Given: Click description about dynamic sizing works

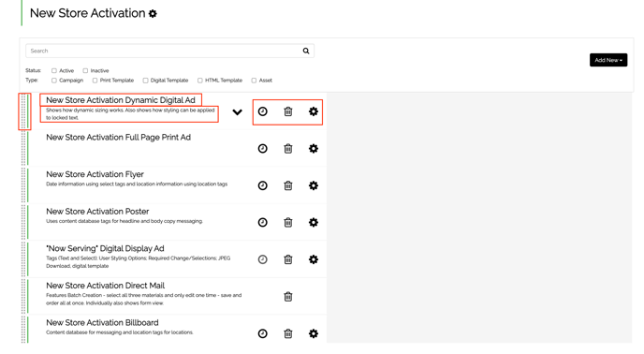Looking at the screenshot, I should coord(130,114).
